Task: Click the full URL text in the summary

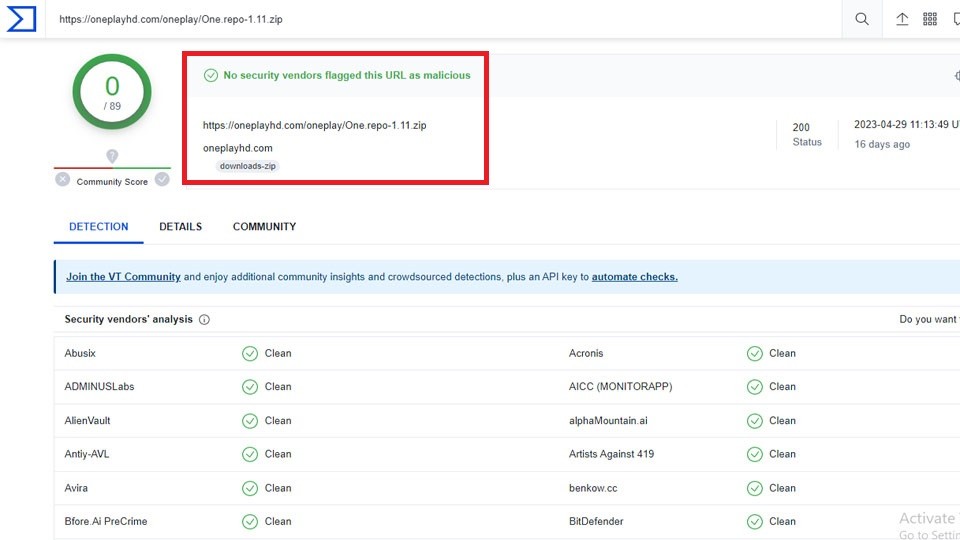Action: point(315,126)
